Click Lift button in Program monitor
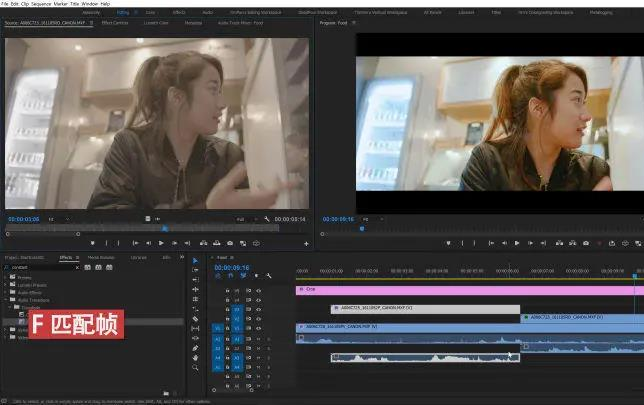 click(x=559, y=243)
